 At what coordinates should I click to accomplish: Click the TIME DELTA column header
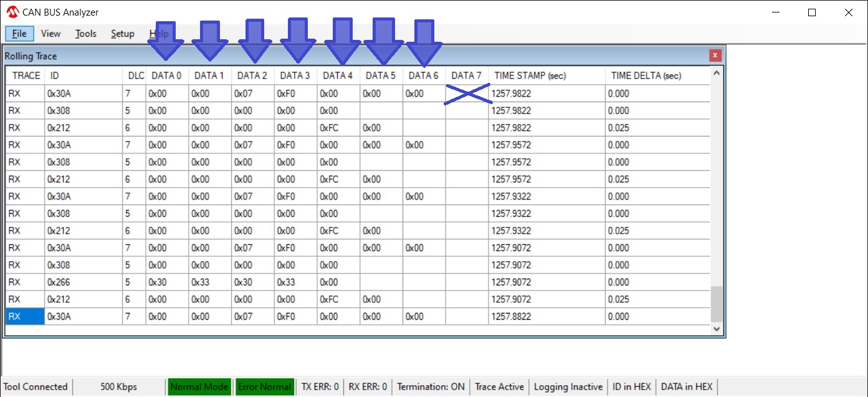coord(646,76)
